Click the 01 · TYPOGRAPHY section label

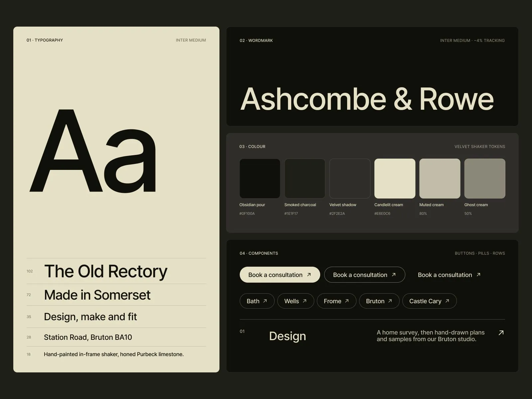[x=45, y=40]
